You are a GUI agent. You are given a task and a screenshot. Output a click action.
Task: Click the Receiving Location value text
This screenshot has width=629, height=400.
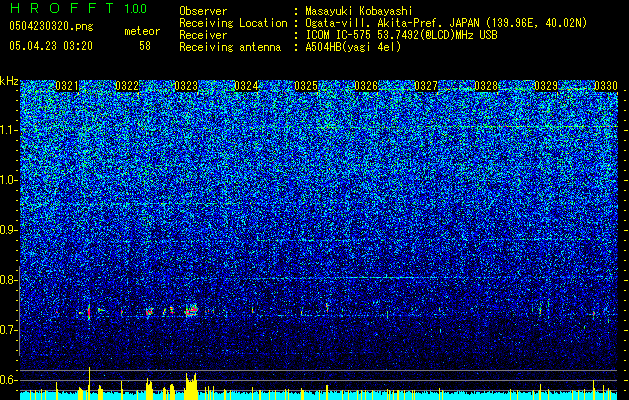coord(446,23)
